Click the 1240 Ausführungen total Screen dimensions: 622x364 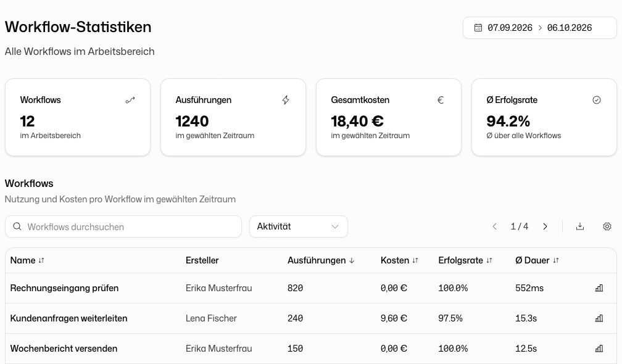tap(192, 122)
